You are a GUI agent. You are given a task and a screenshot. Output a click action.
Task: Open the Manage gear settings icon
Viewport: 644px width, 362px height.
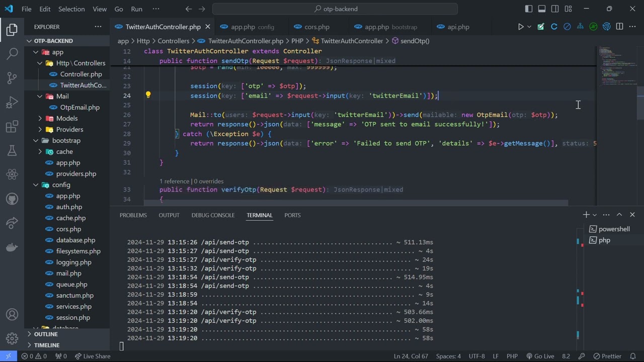coord(12,338)
